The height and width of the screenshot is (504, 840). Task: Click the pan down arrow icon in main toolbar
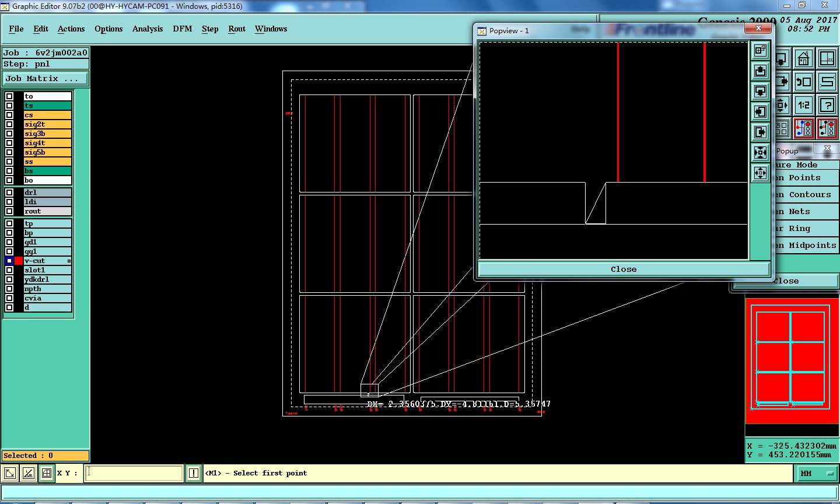click(782, 59)
